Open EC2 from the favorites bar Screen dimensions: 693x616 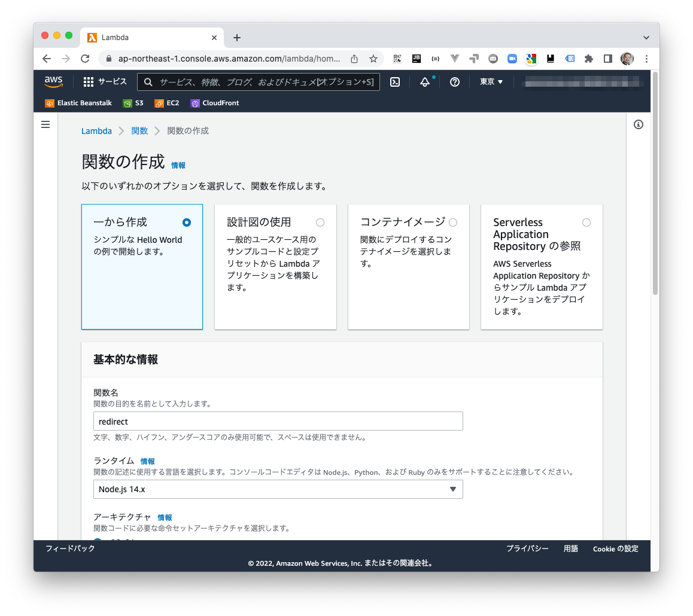(166, 103)
